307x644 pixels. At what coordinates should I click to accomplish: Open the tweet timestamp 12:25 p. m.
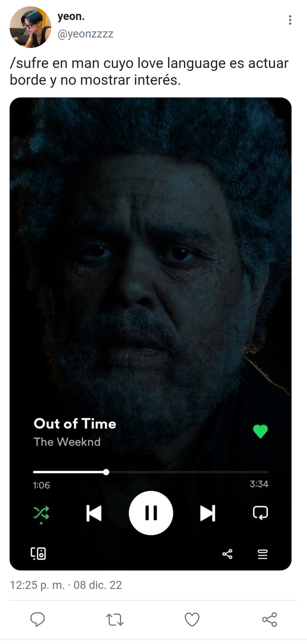(37, 585)
